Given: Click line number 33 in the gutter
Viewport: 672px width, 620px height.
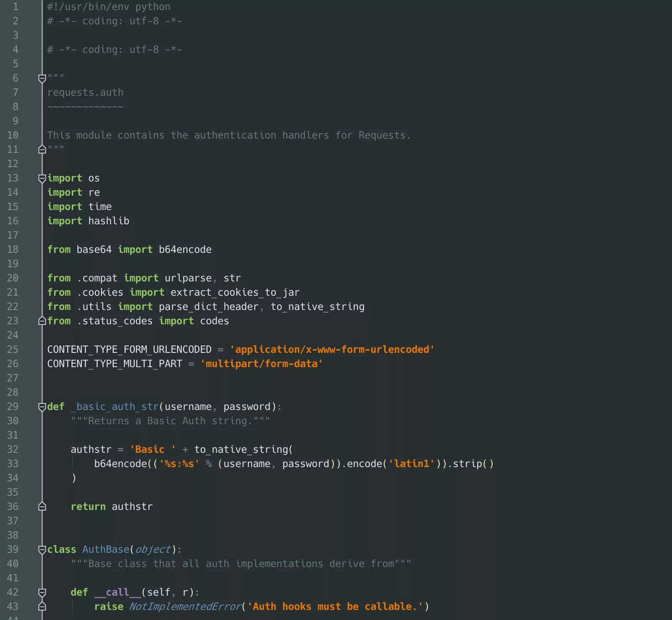Looking at the screenshot, I should 13,464.
